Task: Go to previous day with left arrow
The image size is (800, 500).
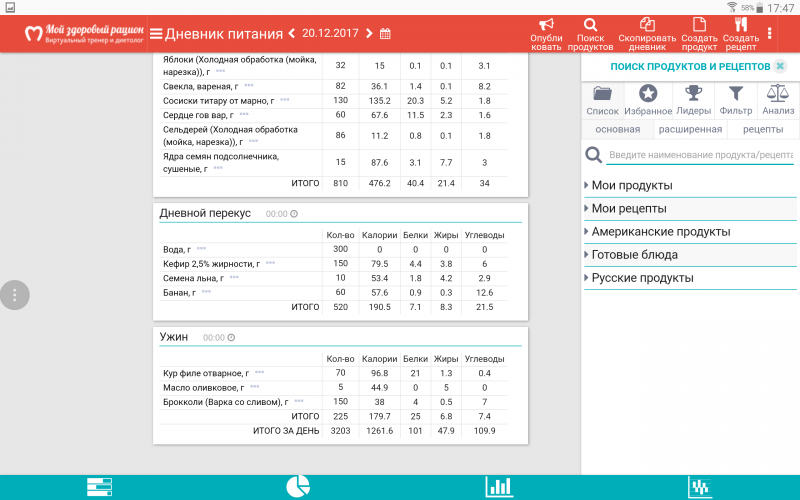Action: pos(292,33)
